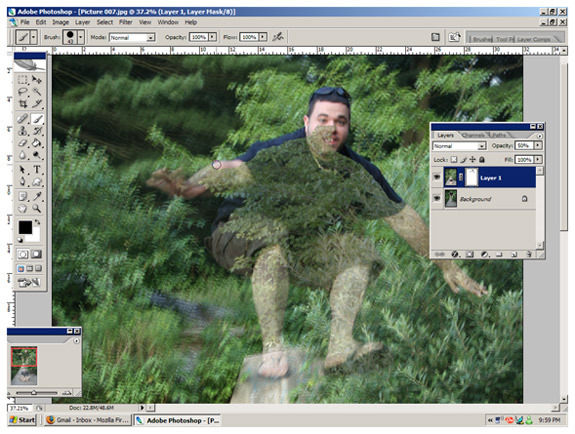Enable airbrush capabilities in options bar
This screenshot has height=434, width=575.
tap(278, 37)
